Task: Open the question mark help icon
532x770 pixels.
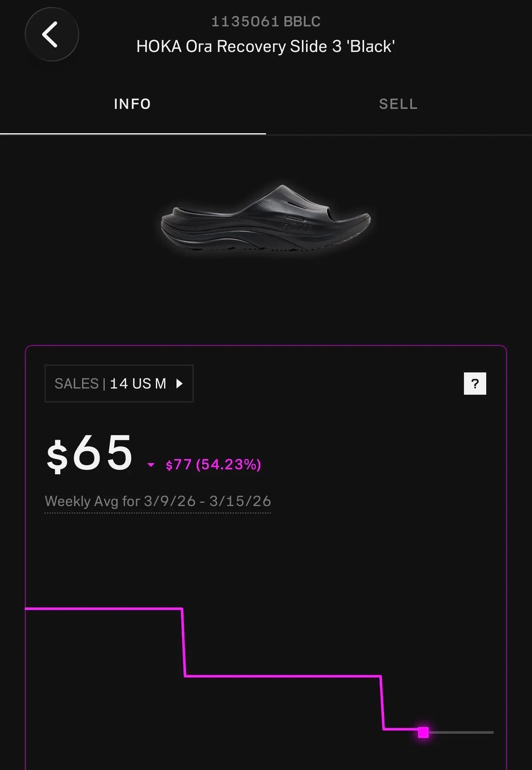Action: pyautogui.click(x=475, y=384)
